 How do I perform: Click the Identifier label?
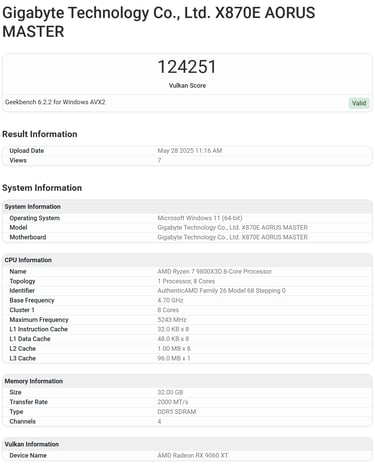pyautogui.click(x=22, y=291)
